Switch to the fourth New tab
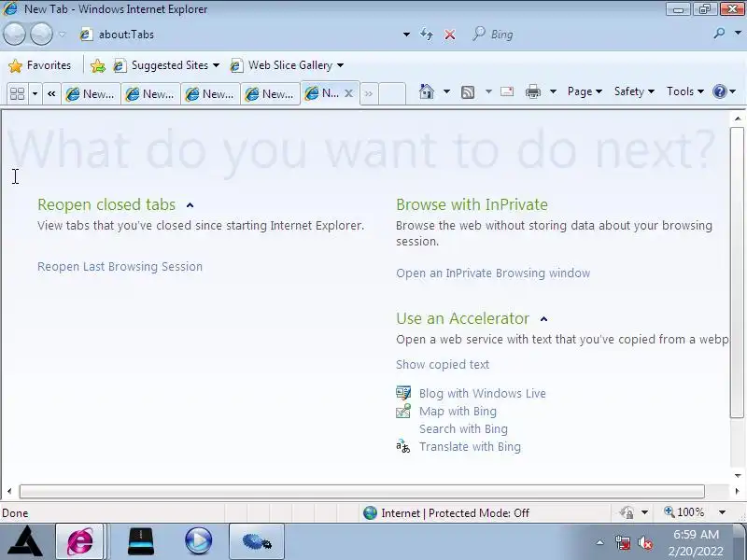The height and width of the screenshot is (560, 747). pyautogui.click(x=270, y=94)
